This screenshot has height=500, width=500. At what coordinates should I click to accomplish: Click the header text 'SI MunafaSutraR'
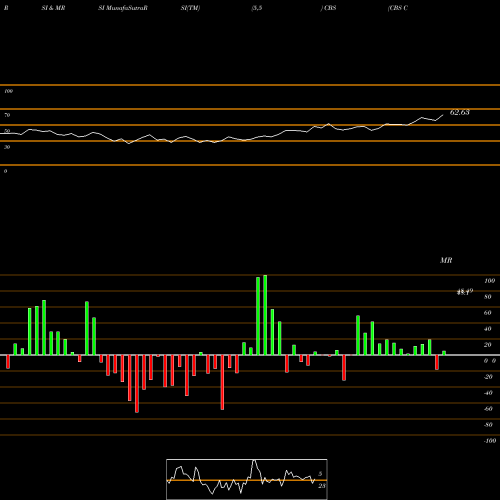click(123, 8)
